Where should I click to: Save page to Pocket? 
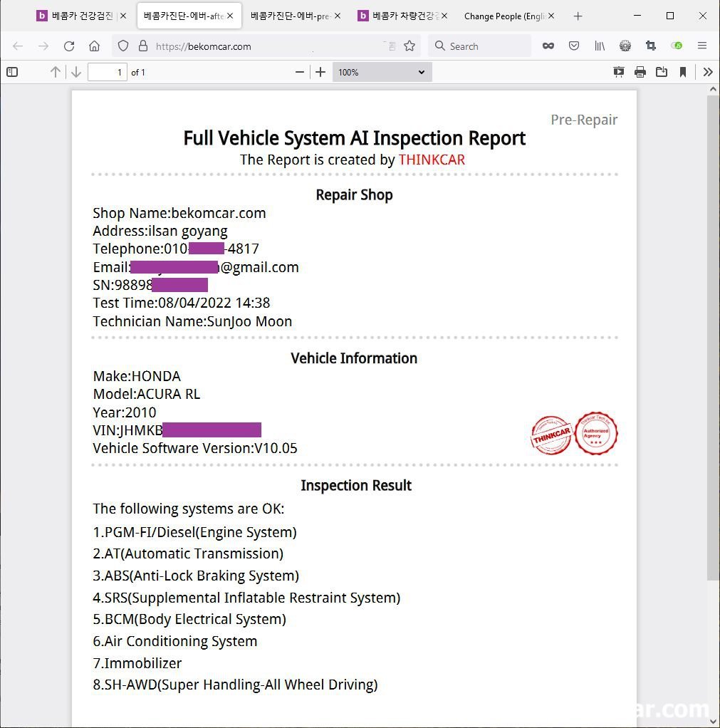(x=574, y=46)
